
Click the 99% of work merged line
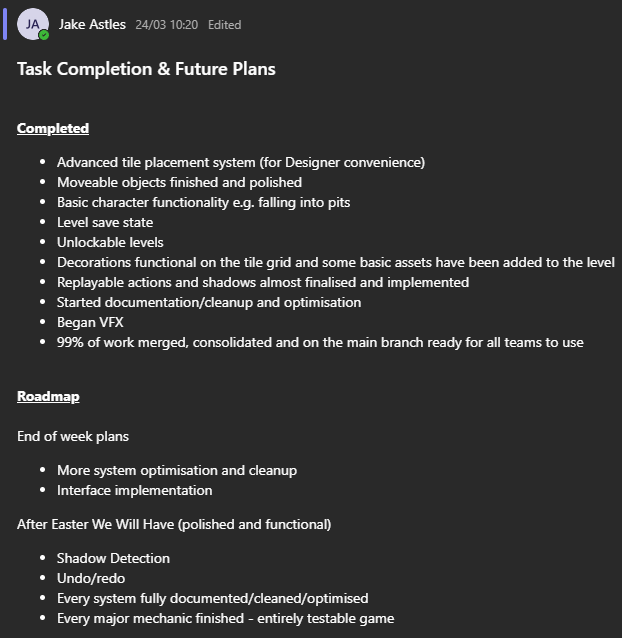click(320, 342)
